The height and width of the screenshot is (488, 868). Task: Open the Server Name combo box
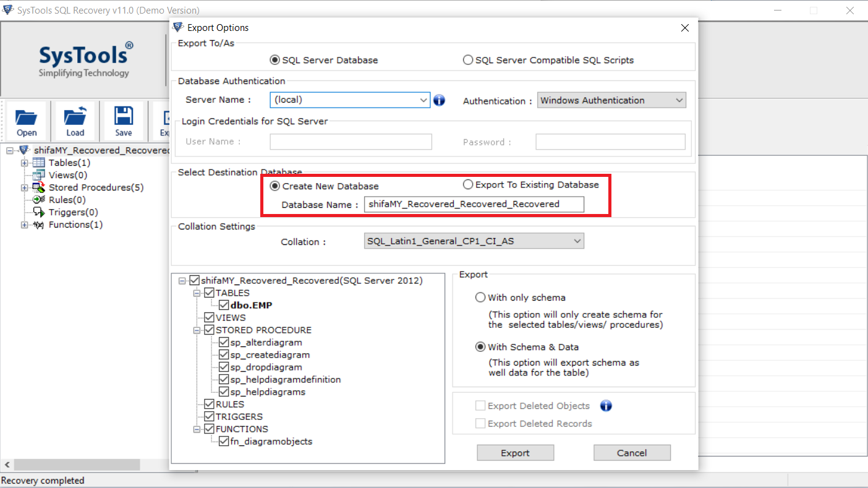(350, 100)
